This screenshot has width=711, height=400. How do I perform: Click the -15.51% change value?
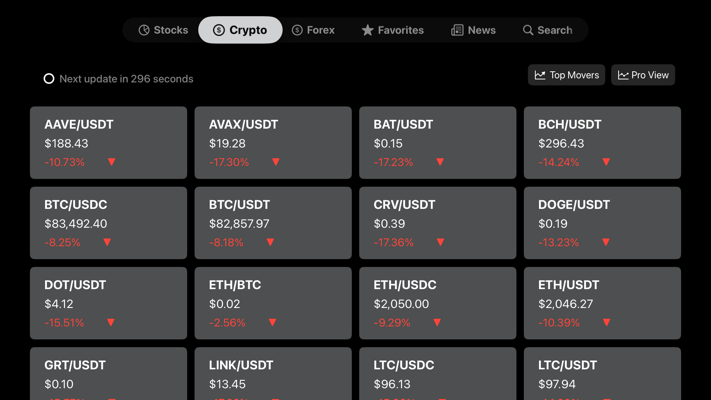pyautogui.click(x=64, y=323)
